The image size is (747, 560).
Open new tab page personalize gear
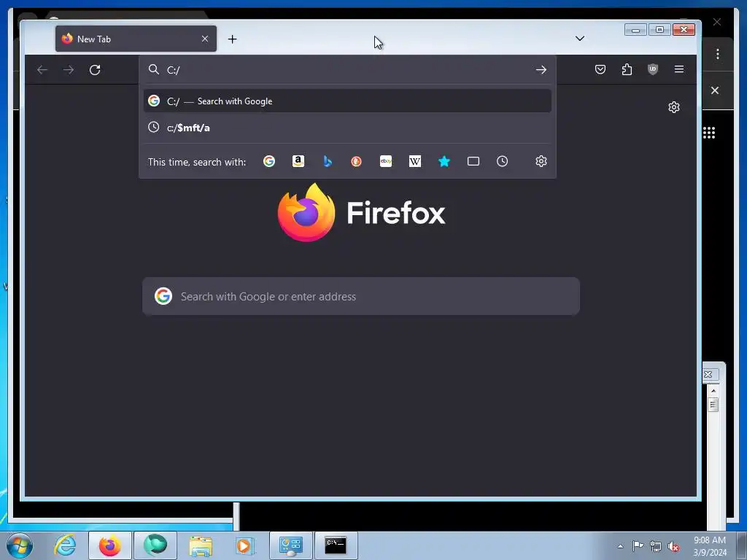673,107
